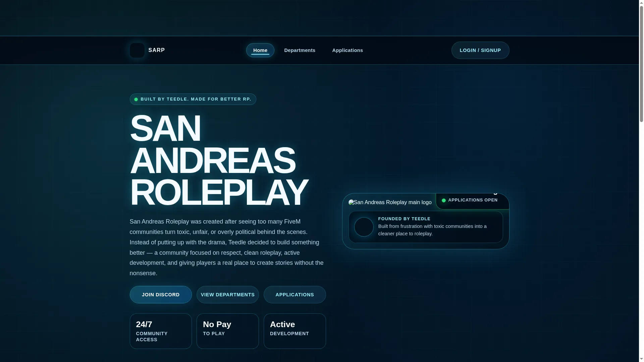Click the 24/7 Community Access card
This screenshot has height=362, width=644.
point(161,331)
